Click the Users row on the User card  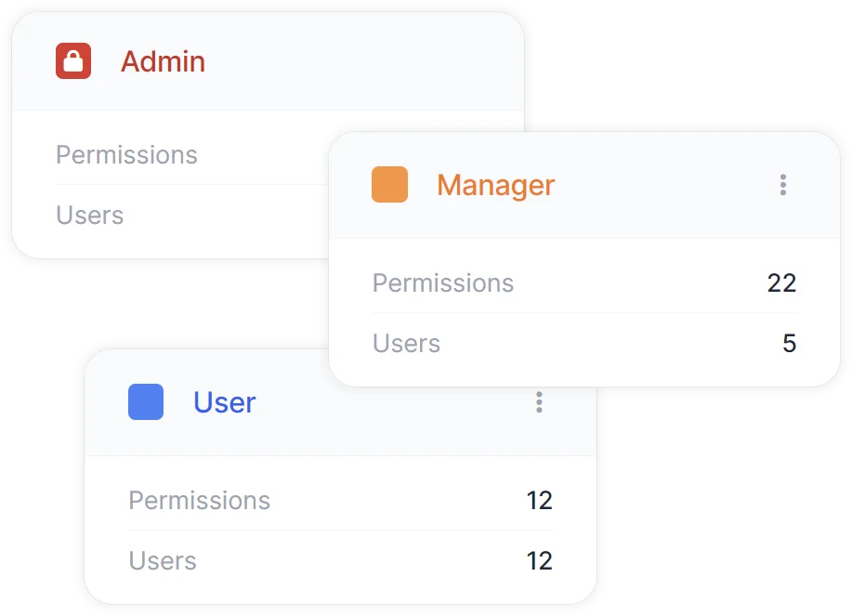(x=163, y=561)
